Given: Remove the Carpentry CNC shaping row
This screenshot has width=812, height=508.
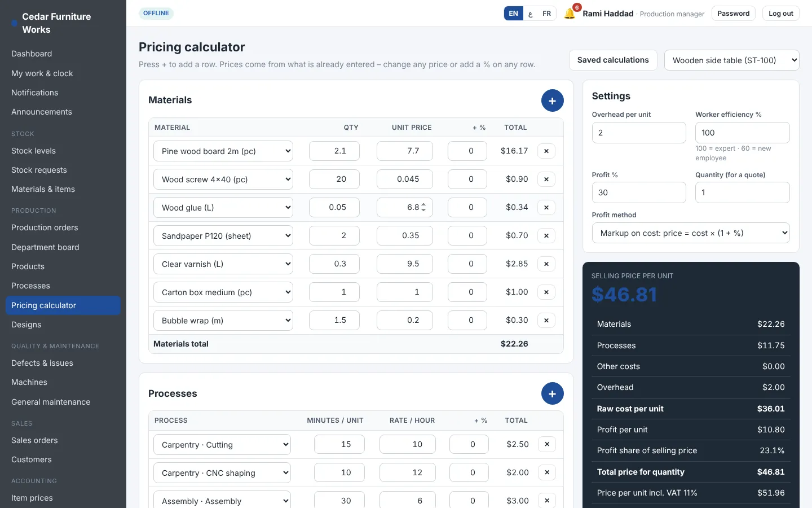Looking at the screenshot, I should pos(547,472).
